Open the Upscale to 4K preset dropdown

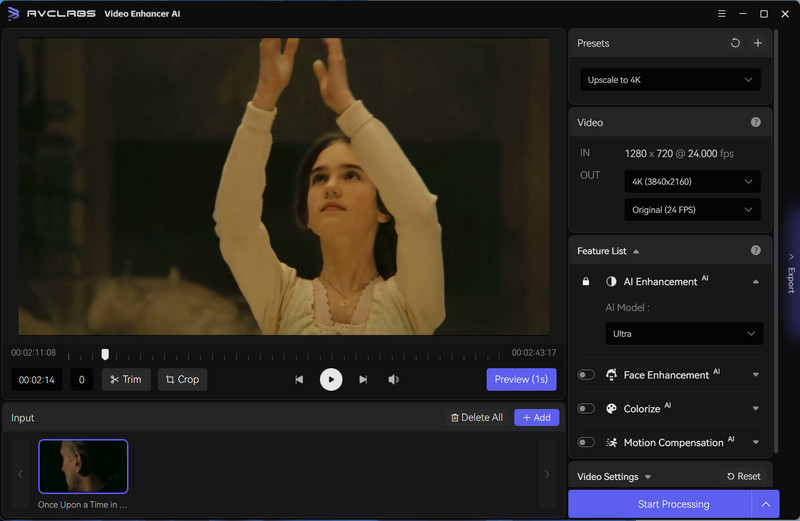click(x=670, y=80)
